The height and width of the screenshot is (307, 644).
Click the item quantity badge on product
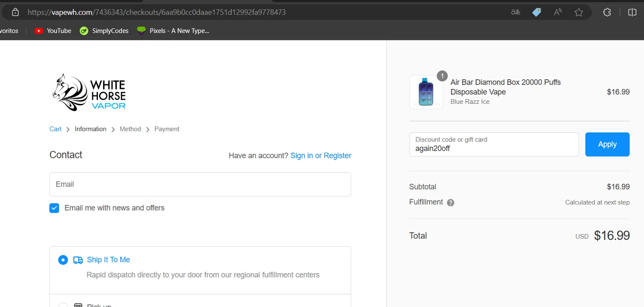point(442,76)
